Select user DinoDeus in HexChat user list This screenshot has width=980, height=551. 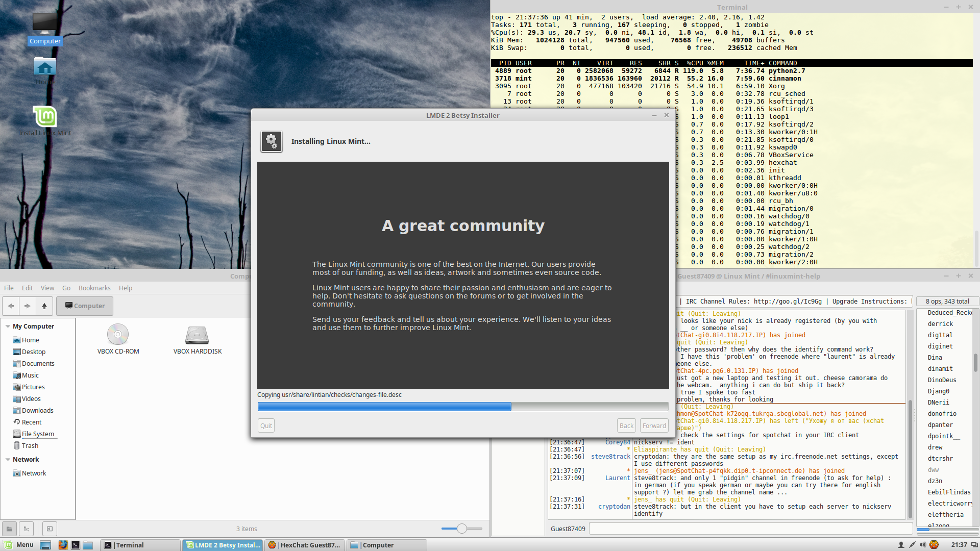coord(942,380)
